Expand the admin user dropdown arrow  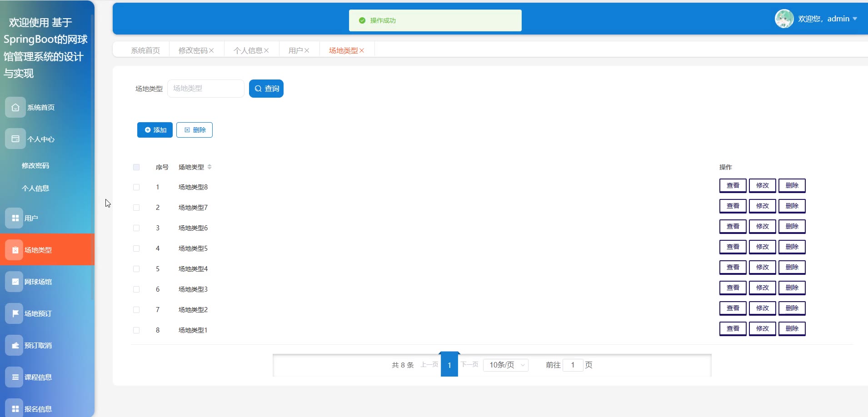coord(855,19)
